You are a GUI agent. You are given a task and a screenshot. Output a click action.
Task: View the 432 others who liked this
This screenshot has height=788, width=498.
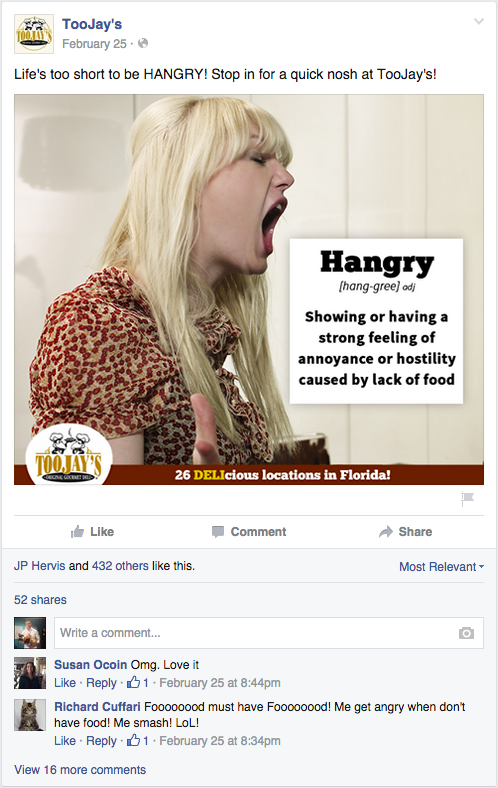120,566
